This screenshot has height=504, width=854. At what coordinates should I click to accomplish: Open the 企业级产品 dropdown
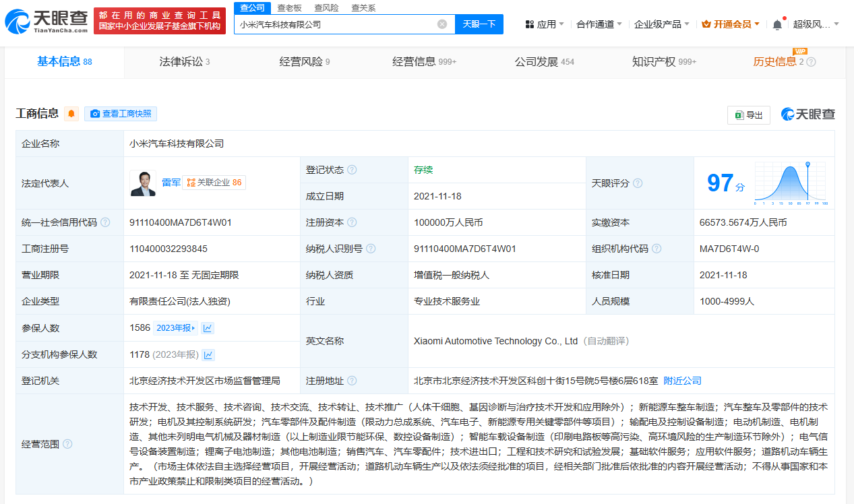[x=661, y=24]
